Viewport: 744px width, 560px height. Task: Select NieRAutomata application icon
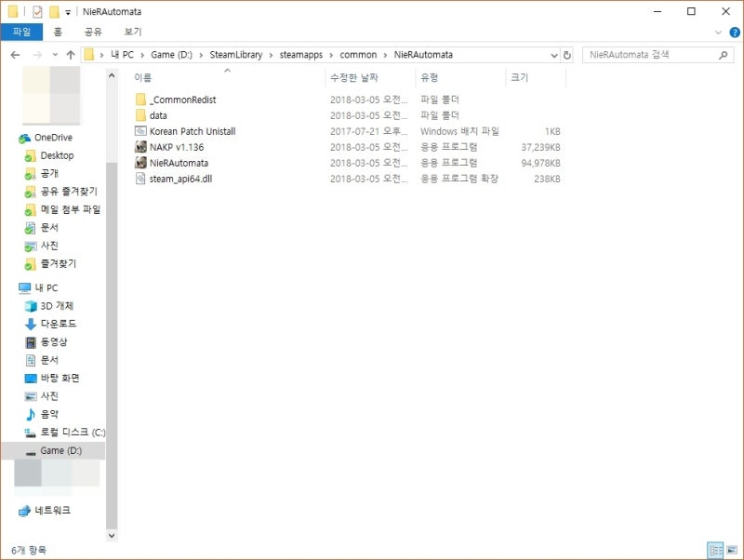tap(140, 163)
